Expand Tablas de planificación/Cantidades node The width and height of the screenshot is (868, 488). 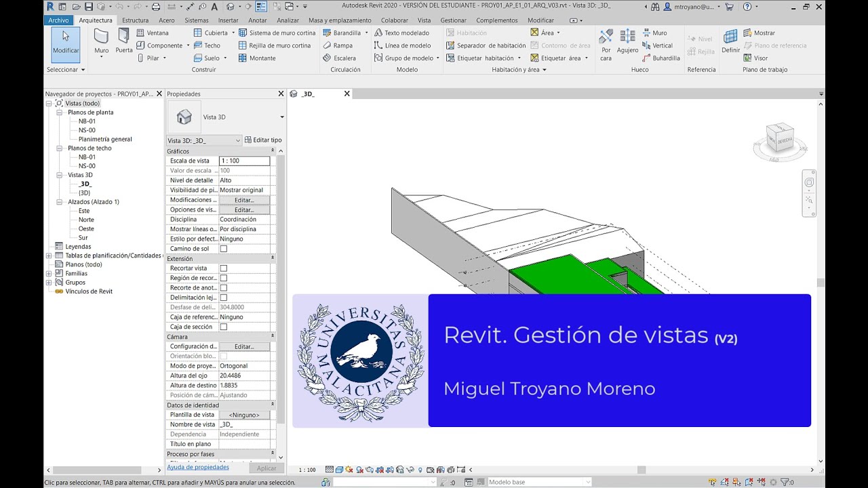pos(49,256)
